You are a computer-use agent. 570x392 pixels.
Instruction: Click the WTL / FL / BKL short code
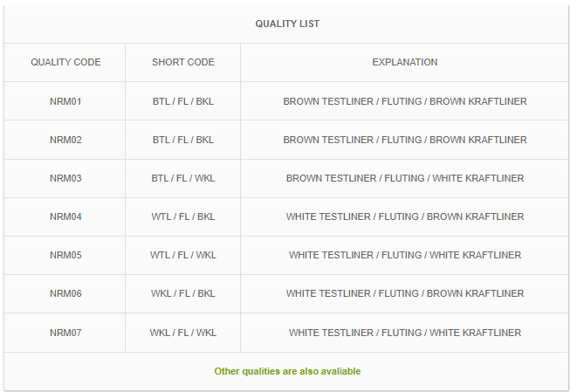pos(182,217)
